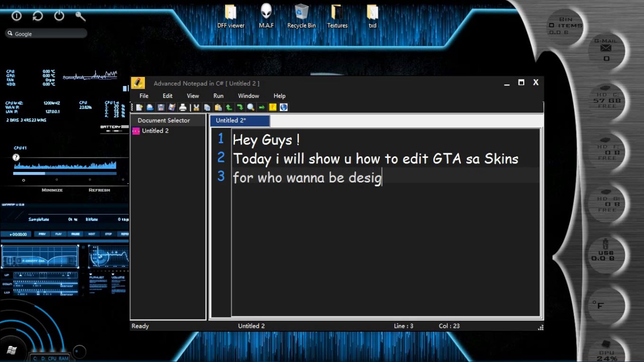Click PREV in the Winamp widget
The height and width of the screenshot is (362, 644).
click(x=42, y=234)
